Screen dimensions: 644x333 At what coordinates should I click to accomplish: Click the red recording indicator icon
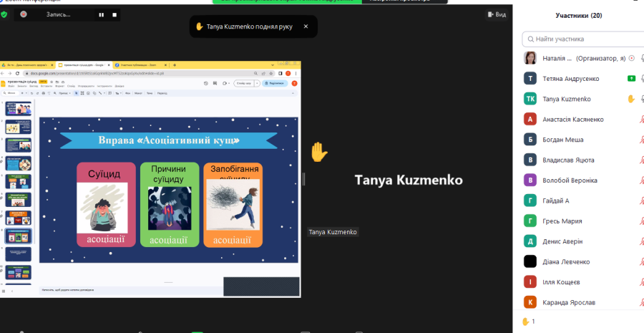24,14
